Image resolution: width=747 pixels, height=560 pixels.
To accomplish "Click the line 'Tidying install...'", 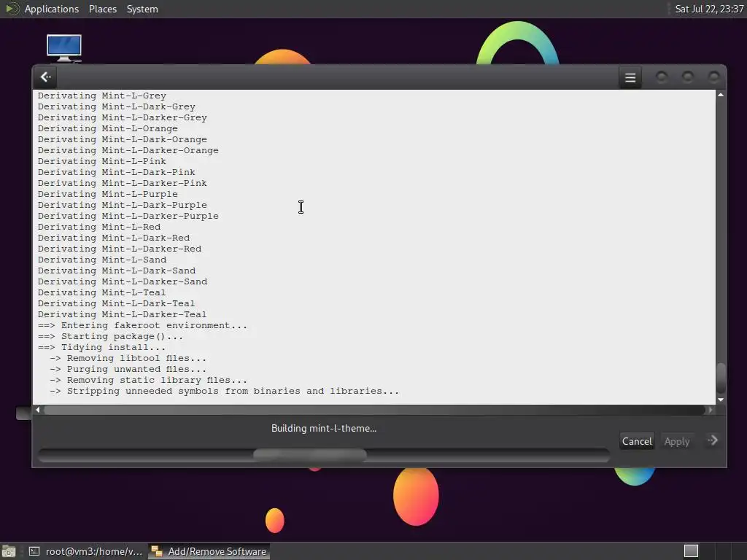I will (102, 348).
